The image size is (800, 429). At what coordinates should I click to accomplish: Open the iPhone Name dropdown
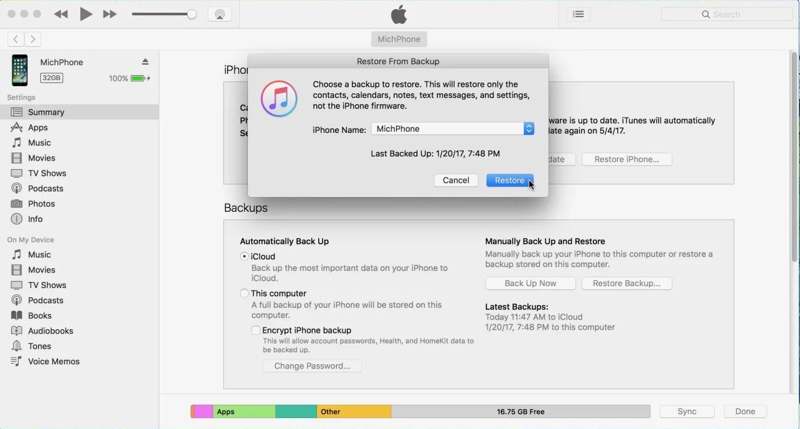pyautogui.click(x=529, y=129)
